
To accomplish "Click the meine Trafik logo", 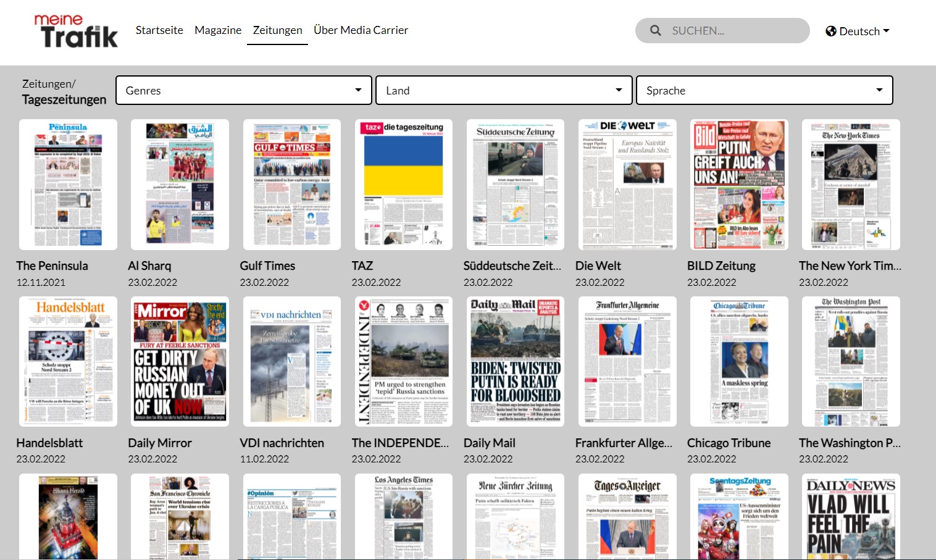I will [x=76, y=31].
